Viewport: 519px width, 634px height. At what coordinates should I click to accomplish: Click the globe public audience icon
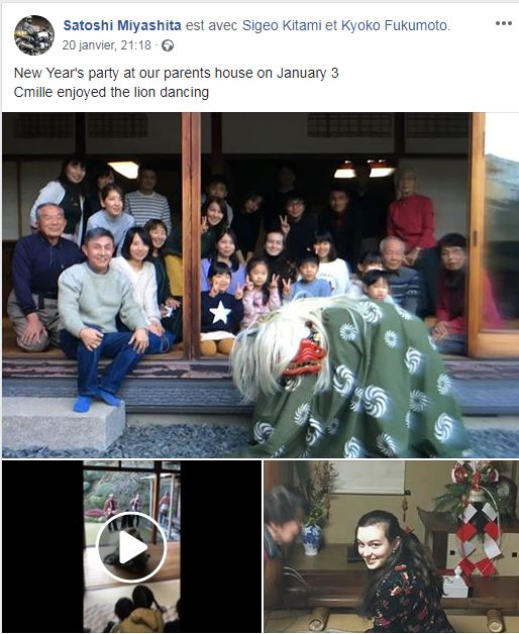click(x=167, y=46)
